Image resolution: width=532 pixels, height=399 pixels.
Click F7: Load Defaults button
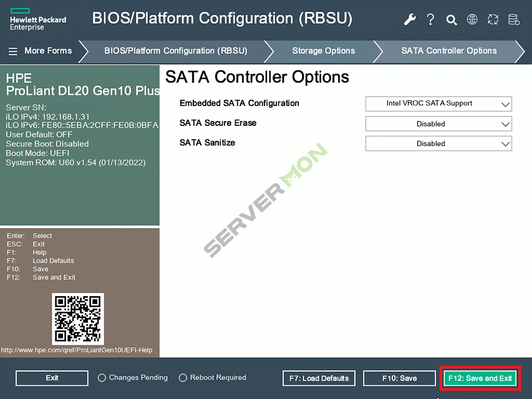(x=319, y=378)
